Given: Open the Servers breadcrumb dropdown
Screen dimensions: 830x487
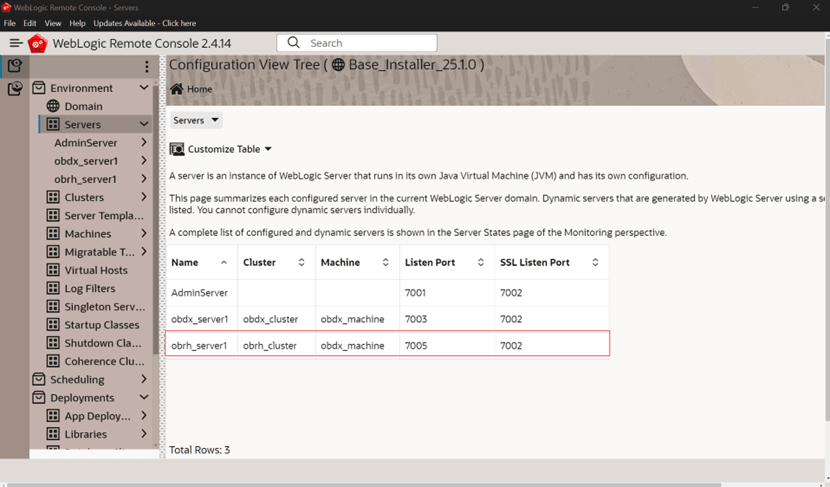Looking at the screenshot, I should (x=196, y=120).
